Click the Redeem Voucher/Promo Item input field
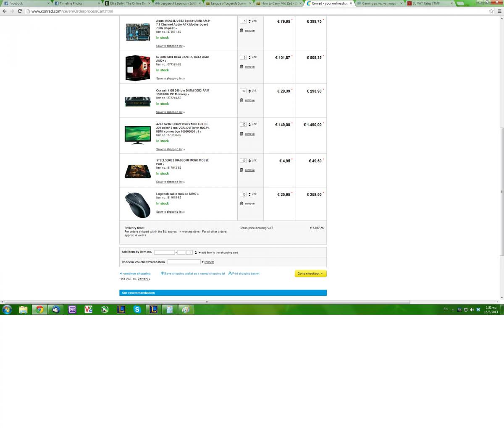This screenshot has width=504, height=428. pyautogui.click(x=184, y=262)
